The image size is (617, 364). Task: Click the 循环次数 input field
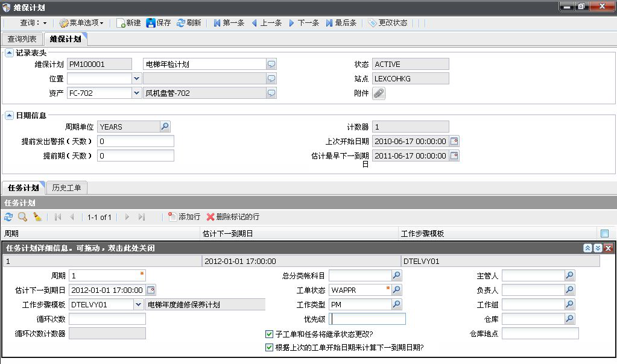tap(107, 319)
